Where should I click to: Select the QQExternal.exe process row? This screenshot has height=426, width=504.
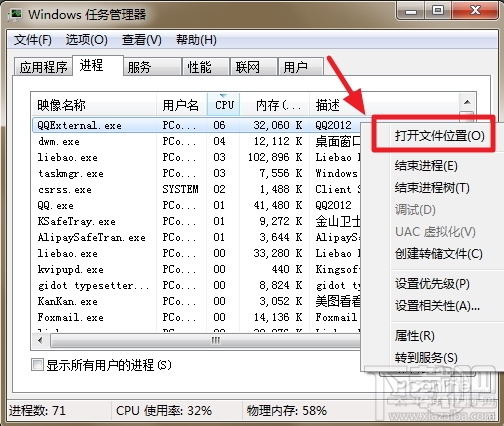[x=197, y=125]
